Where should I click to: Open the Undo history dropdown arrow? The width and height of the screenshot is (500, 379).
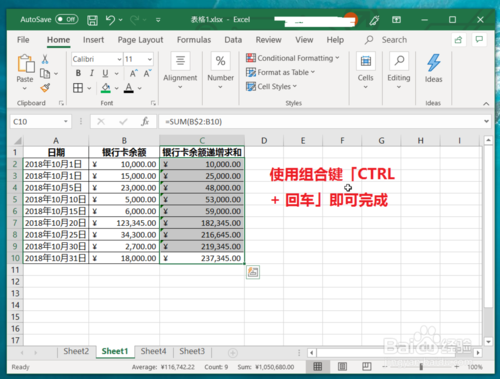tap(120, 20)
